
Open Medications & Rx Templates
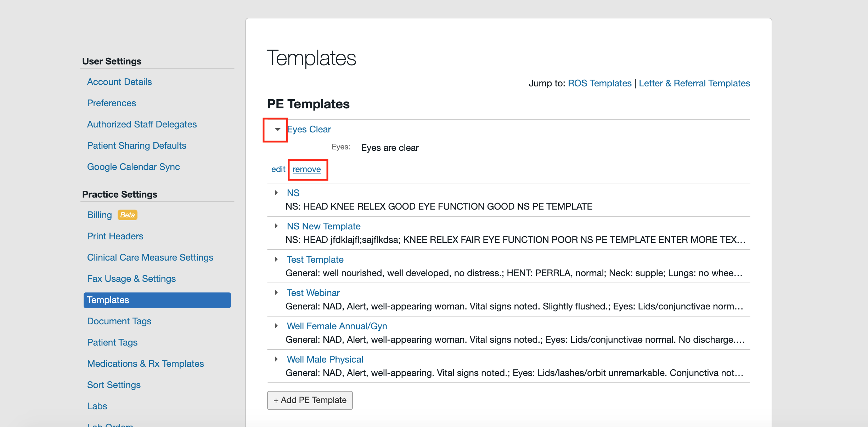coord(145,363)
